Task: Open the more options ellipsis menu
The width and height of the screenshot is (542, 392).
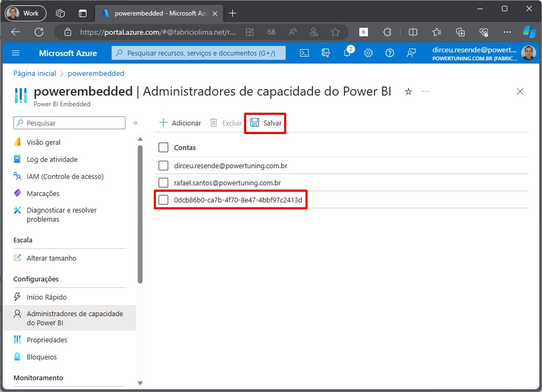Action: click(426, 92)
